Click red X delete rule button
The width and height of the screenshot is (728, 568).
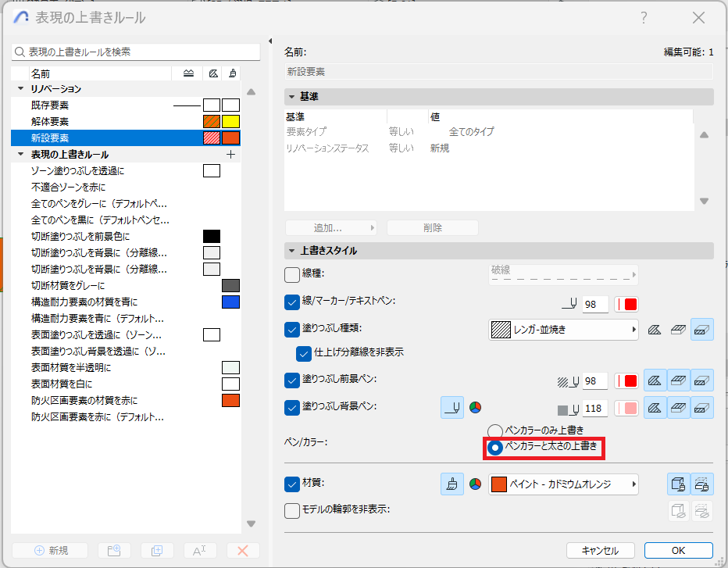pyautogui.click(x=242, y=550)
